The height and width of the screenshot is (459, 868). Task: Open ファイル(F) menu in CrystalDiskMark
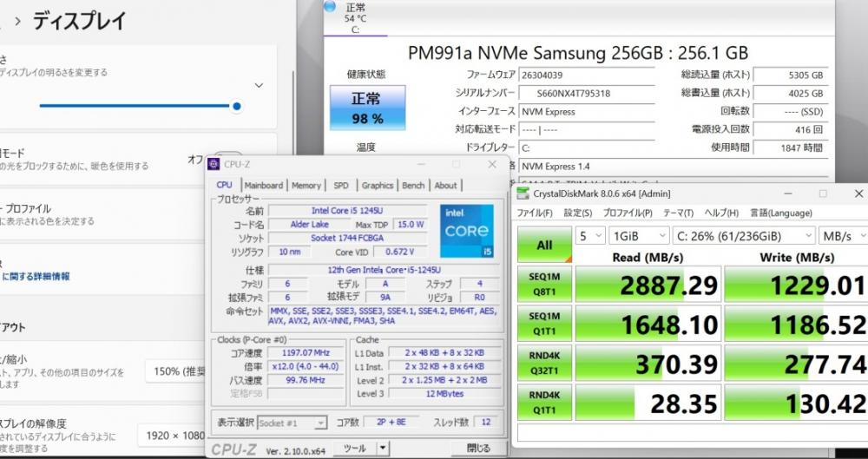534,213
